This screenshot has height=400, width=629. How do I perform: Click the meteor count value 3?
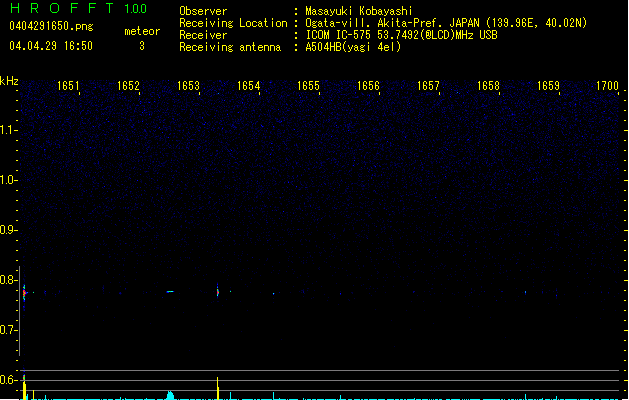point(142,46)
